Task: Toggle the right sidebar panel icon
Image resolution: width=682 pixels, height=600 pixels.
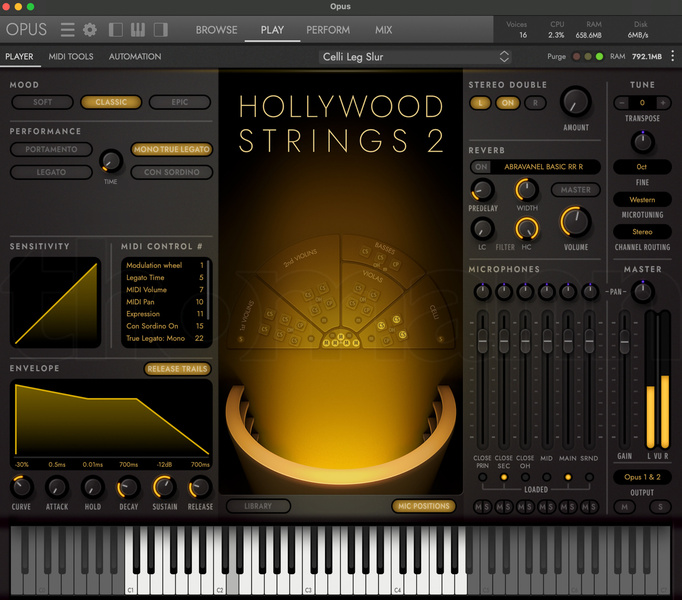Action: click(160, 30)
